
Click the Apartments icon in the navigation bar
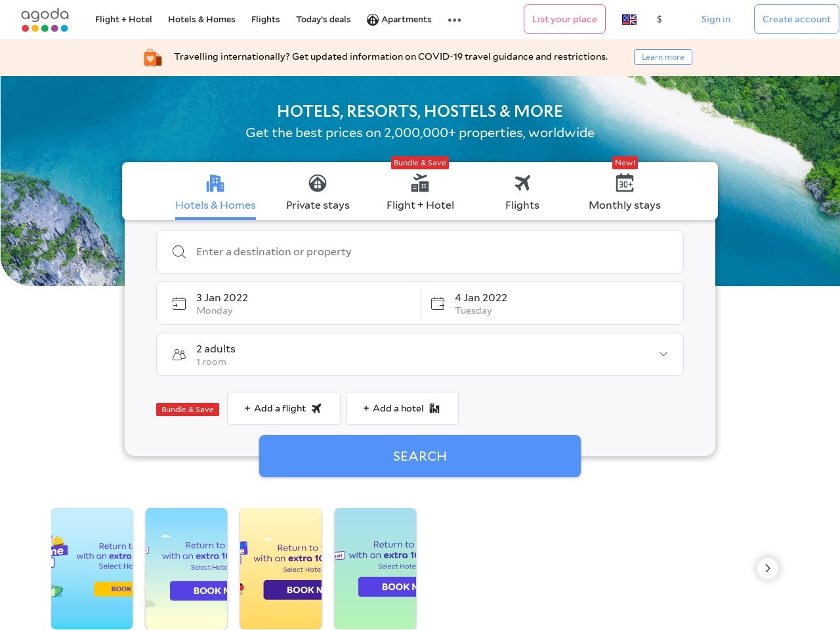tap(372, 19)
